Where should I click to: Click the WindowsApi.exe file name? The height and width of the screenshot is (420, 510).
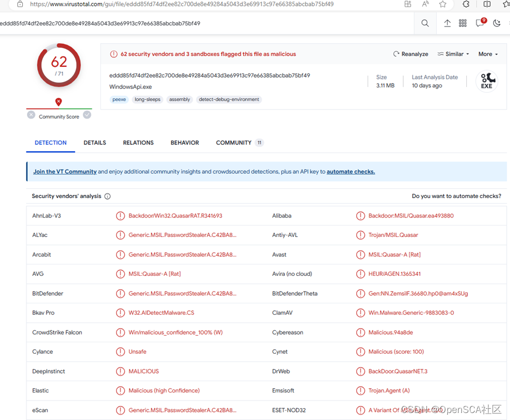pos(131,87)
